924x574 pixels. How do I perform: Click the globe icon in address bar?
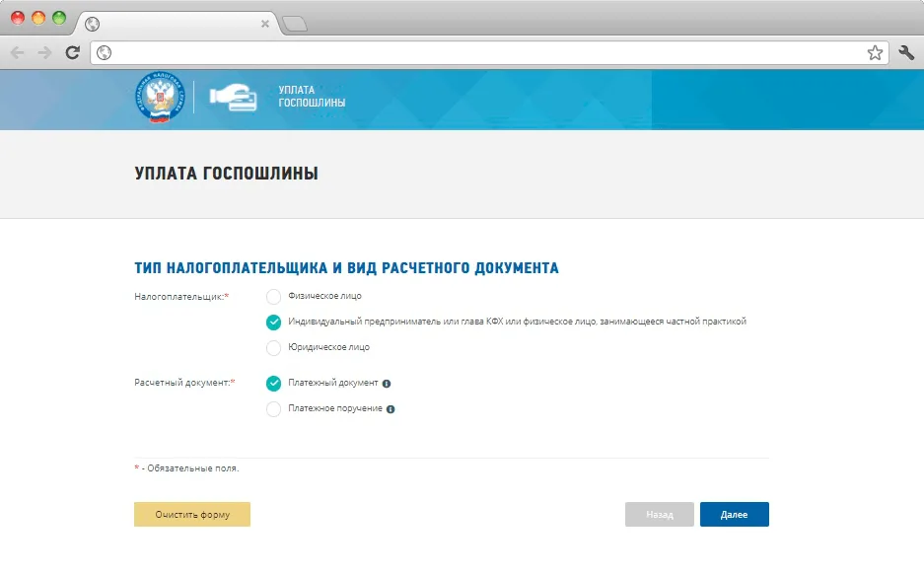pos(105,53)
